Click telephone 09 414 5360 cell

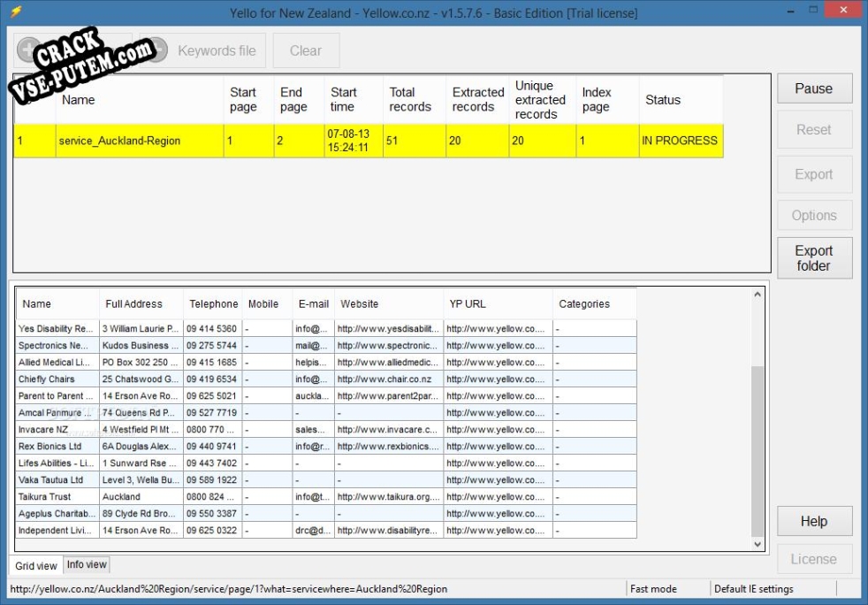[x=212, y=329]
